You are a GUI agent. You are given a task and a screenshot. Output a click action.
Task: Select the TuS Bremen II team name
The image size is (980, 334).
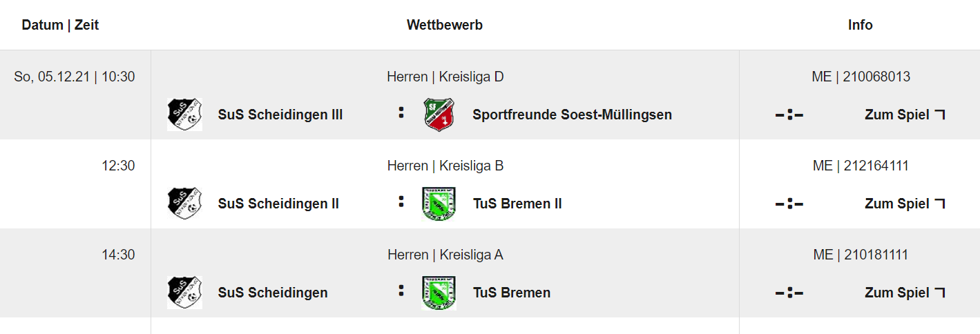point(517,204)
